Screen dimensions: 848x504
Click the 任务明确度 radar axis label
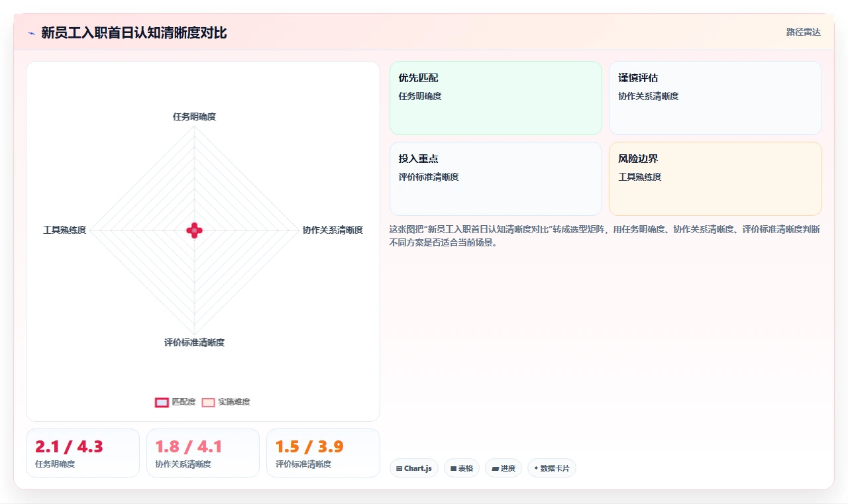tap(194, 117)
